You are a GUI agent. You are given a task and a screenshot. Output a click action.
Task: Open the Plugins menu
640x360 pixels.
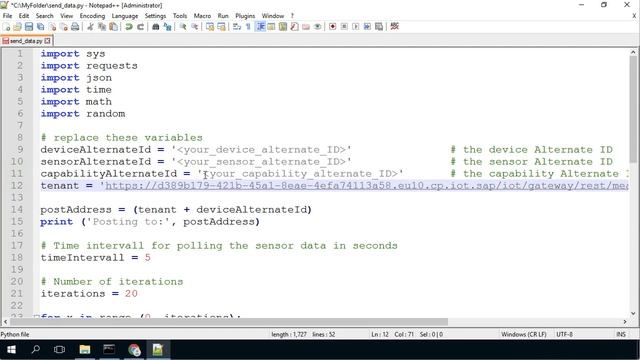pyautogui.click(x=245, y=16)
